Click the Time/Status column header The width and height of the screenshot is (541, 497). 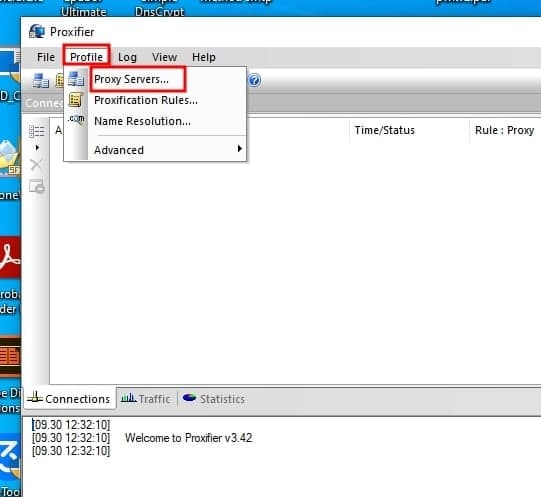385,130
